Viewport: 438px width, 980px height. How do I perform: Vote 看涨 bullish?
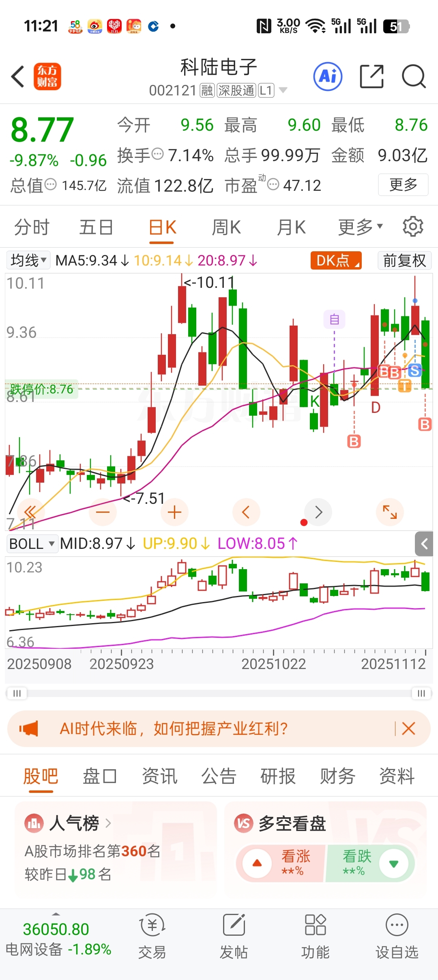point(281,863)
